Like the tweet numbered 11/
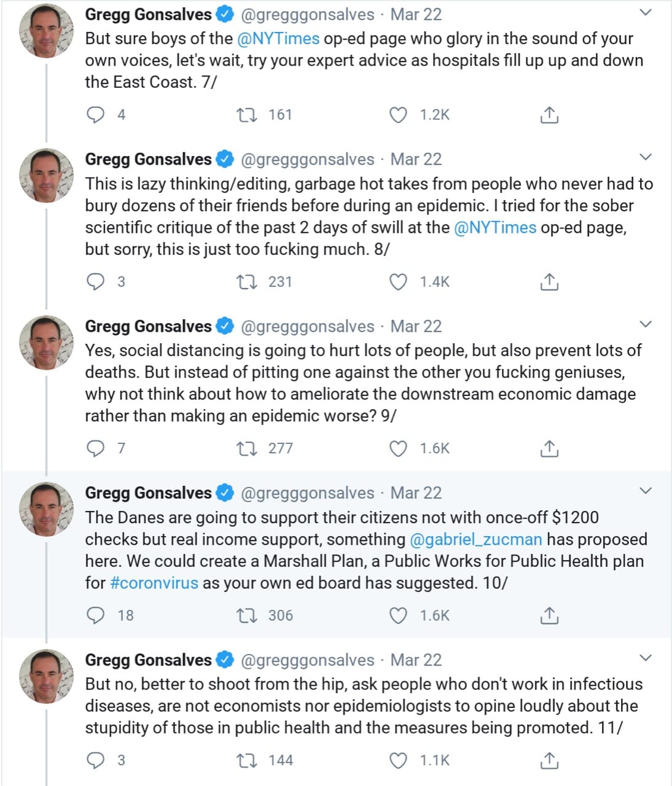This screenshot has width=672, height=786. (399, 761)
